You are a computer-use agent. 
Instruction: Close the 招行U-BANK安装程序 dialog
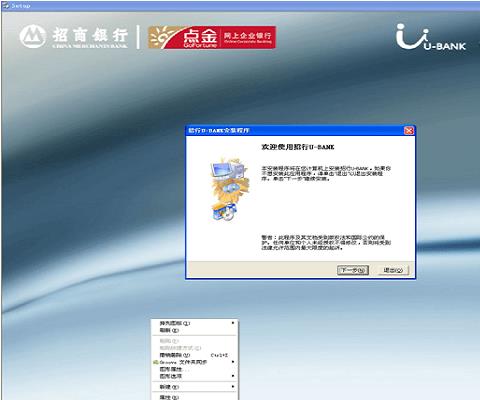[x=409, y=131]
